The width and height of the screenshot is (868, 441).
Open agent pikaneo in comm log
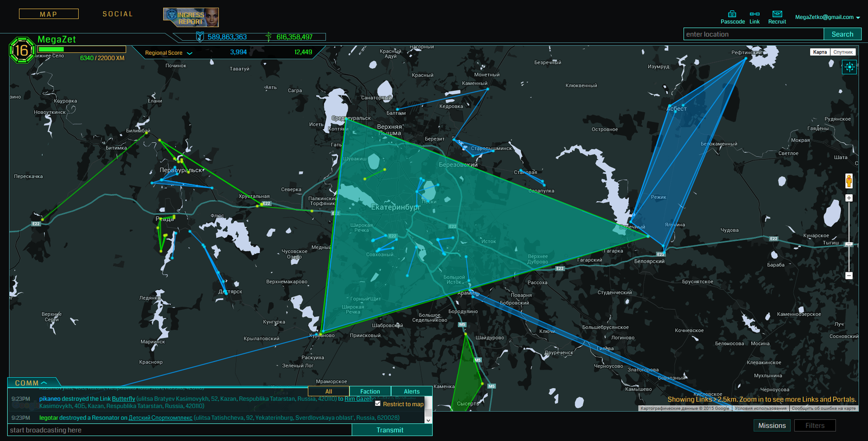(50, 399)
